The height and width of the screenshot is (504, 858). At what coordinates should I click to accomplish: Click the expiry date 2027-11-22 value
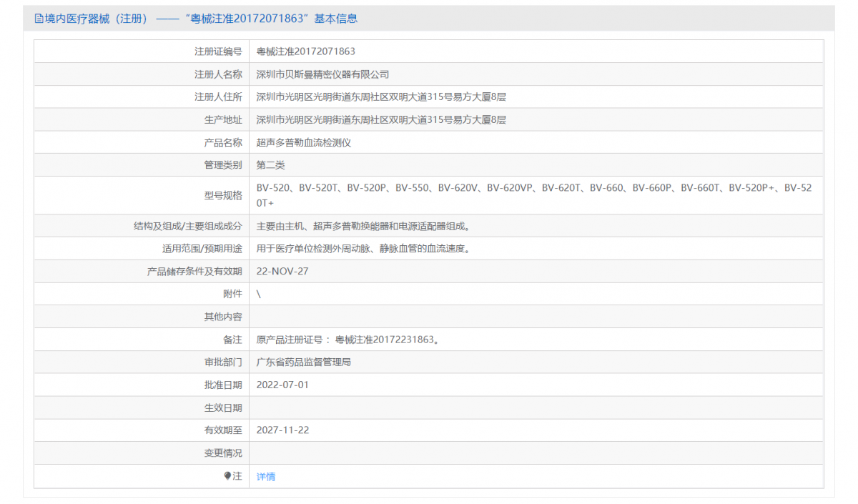(x=282, y=430)
